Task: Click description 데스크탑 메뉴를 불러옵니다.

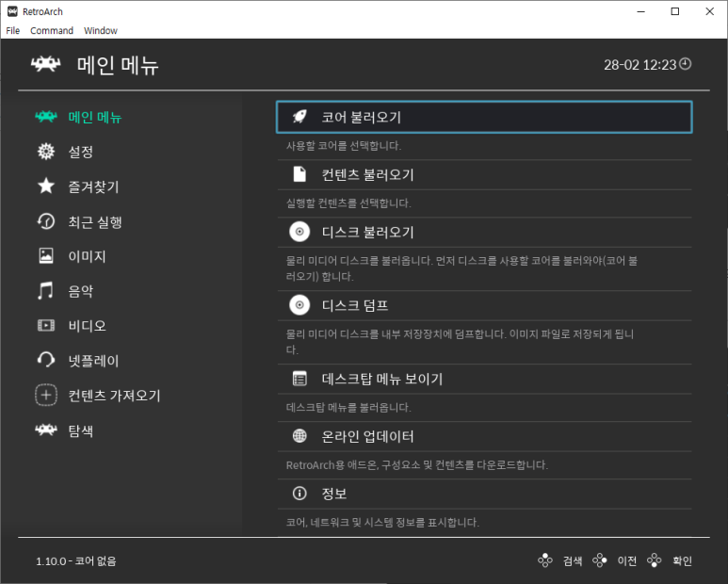Action: tap(348, 407)
